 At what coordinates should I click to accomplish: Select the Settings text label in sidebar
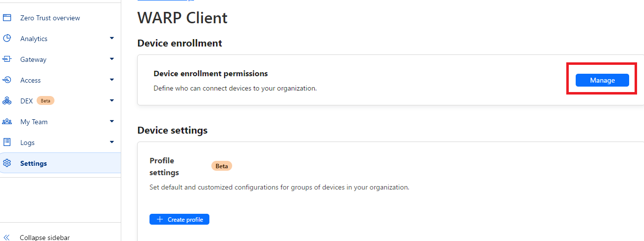[x=34, y=163]
